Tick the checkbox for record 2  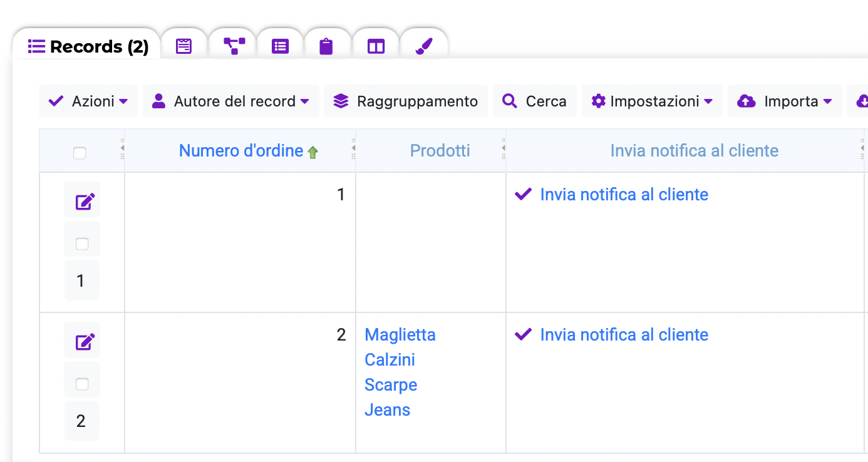[82, 384]
